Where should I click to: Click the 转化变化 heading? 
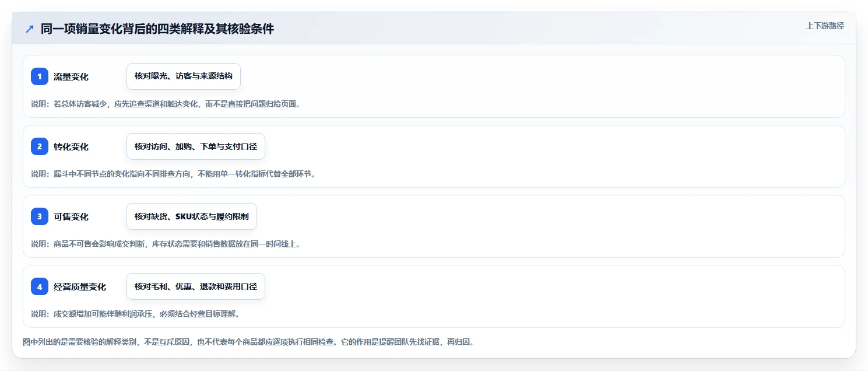point(71,146)
